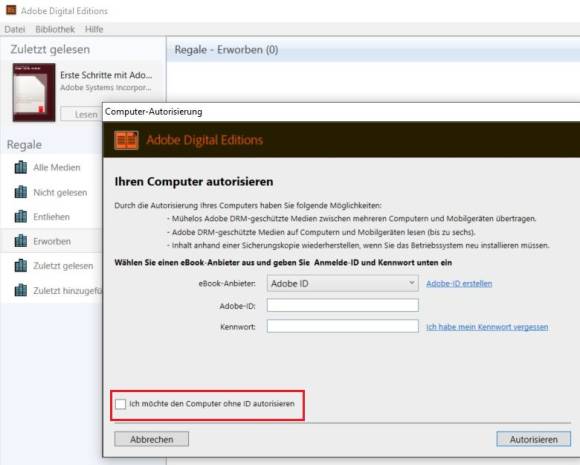Enable authorizing computer without ID checkbox
The width and height of the screenshot is (580, 465).
[121, 404]
